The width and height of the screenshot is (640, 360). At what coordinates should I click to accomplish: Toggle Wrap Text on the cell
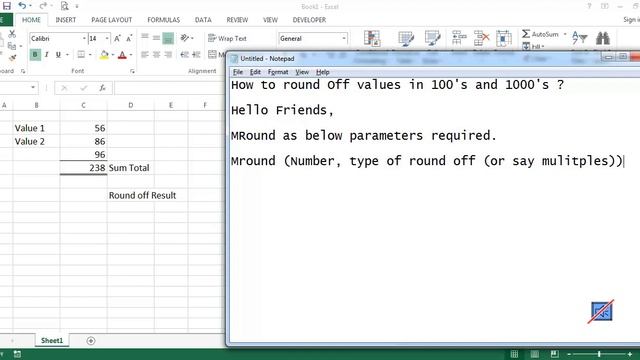coord(227,38)
